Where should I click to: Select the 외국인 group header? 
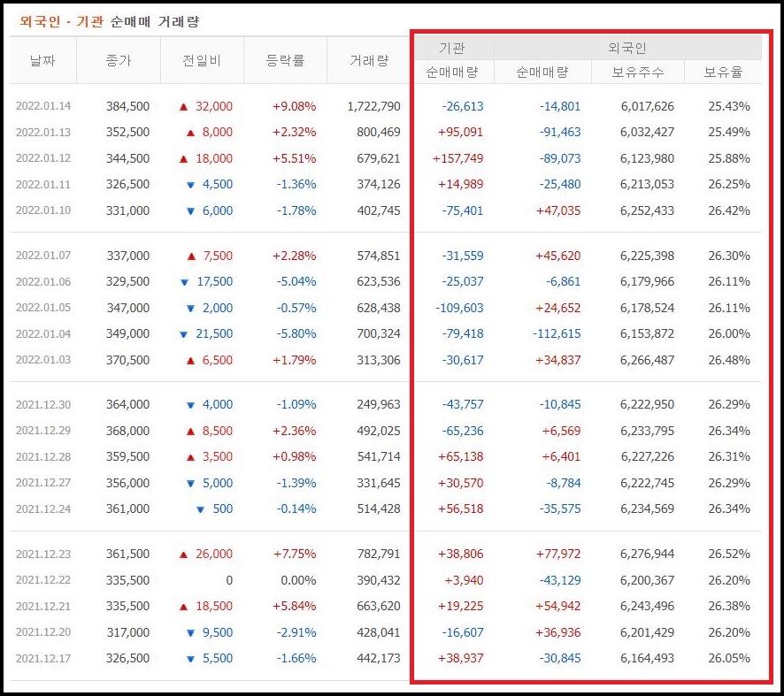click(628, 48)
